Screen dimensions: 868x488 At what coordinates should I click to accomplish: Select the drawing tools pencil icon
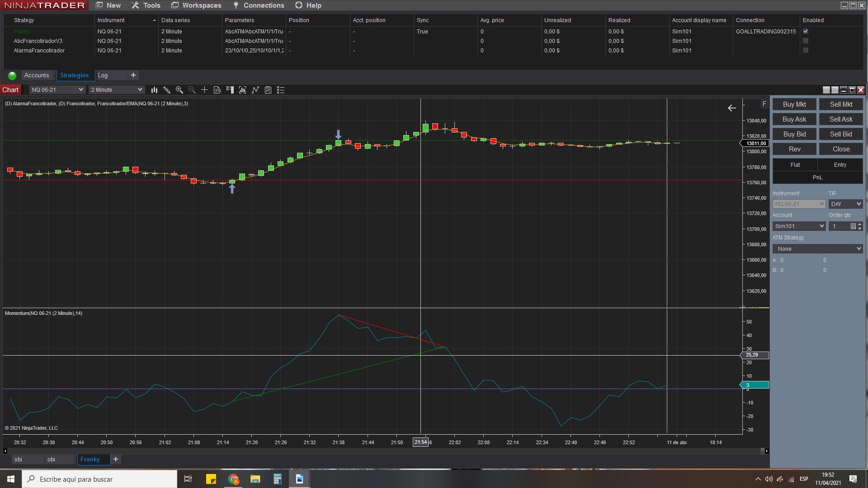tap(167, 90)
